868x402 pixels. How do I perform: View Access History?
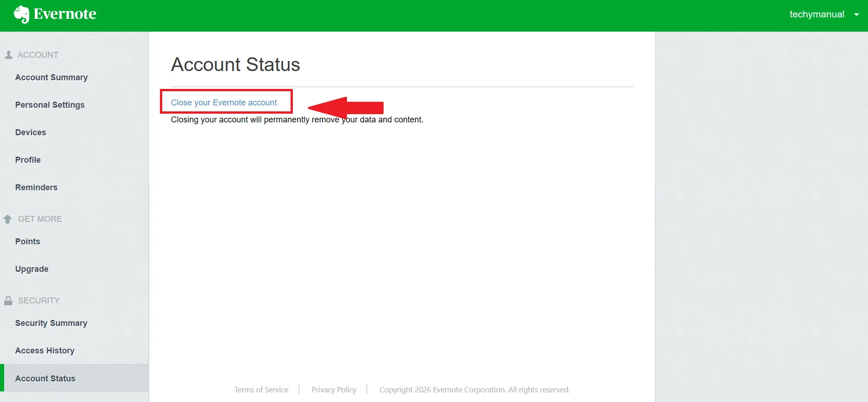tap(45, 351)
